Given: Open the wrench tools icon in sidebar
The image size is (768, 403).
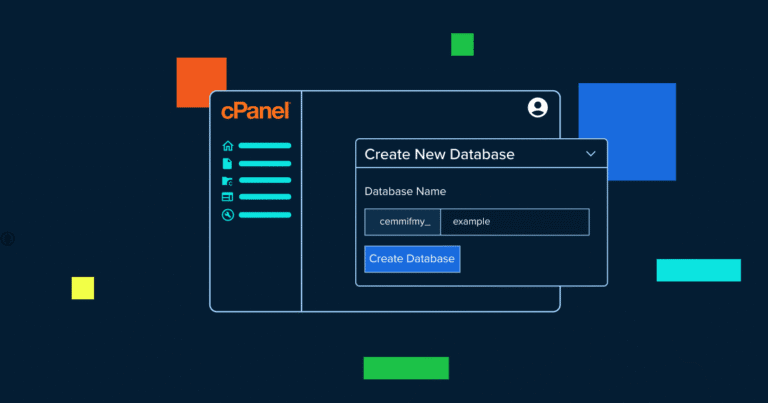Looking at the screenshot, I should pyautogui.click(x=228, y=215).
